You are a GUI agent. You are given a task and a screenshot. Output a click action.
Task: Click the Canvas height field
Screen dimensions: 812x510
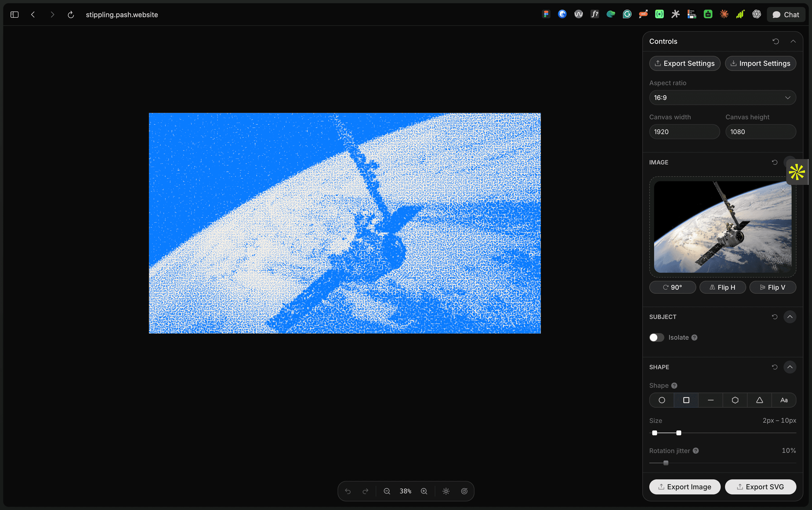coord(760,132)
